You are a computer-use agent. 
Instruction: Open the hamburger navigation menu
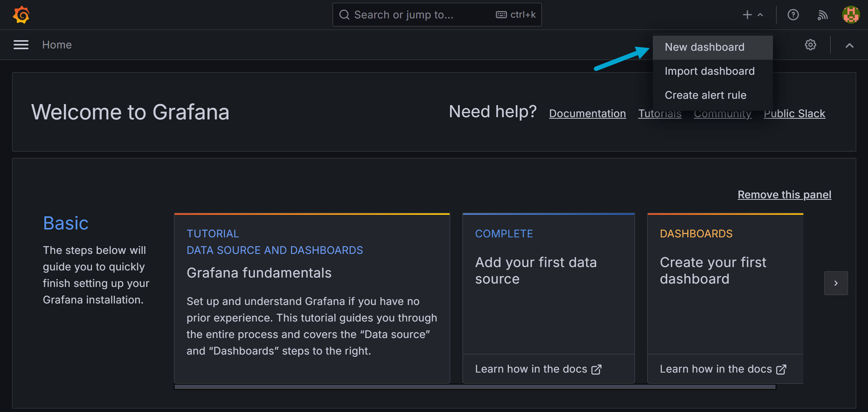21,44
